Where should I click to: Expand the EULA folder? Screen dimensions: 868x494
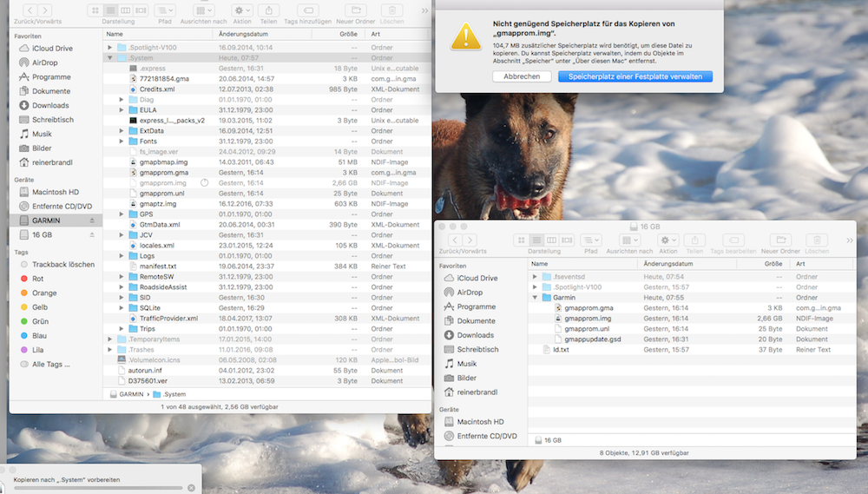tap(122, 110)
